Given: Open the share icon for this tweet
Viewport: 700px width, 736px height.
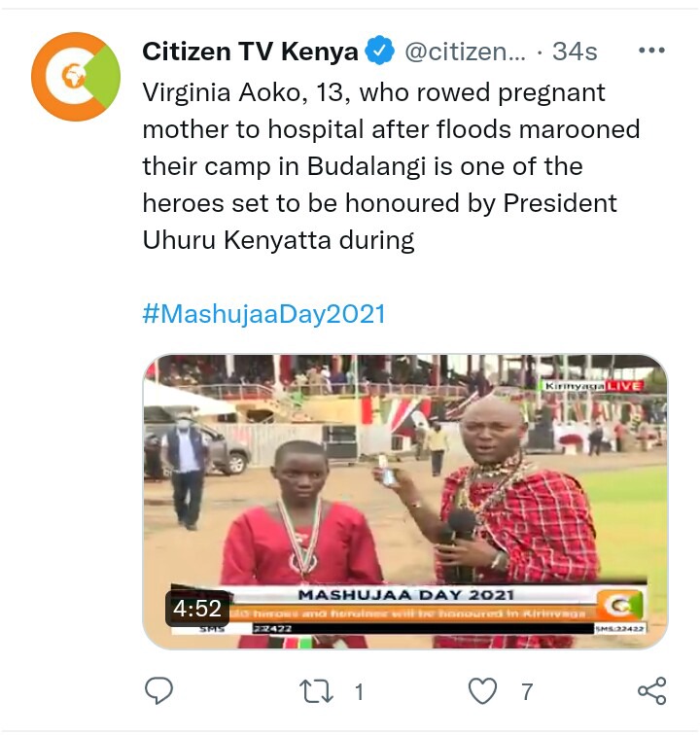Looking at the screenshot, I should 651,690.
